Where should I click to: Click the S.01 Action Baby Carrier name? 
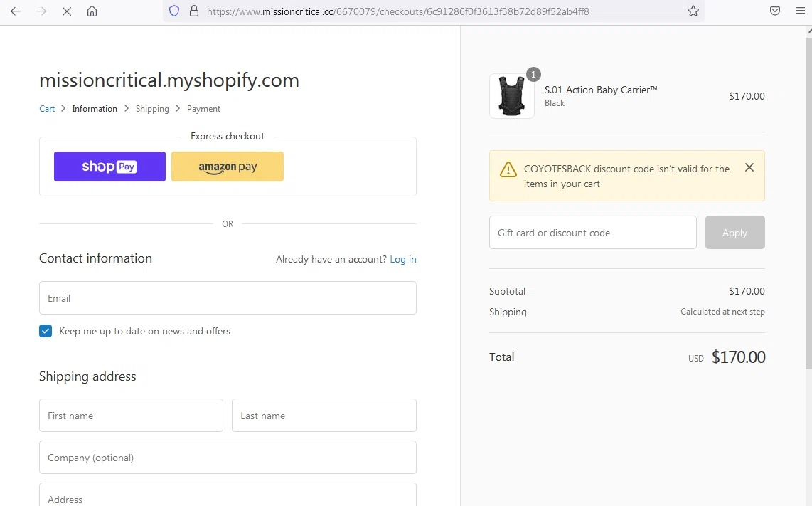[x=601, y=90]
